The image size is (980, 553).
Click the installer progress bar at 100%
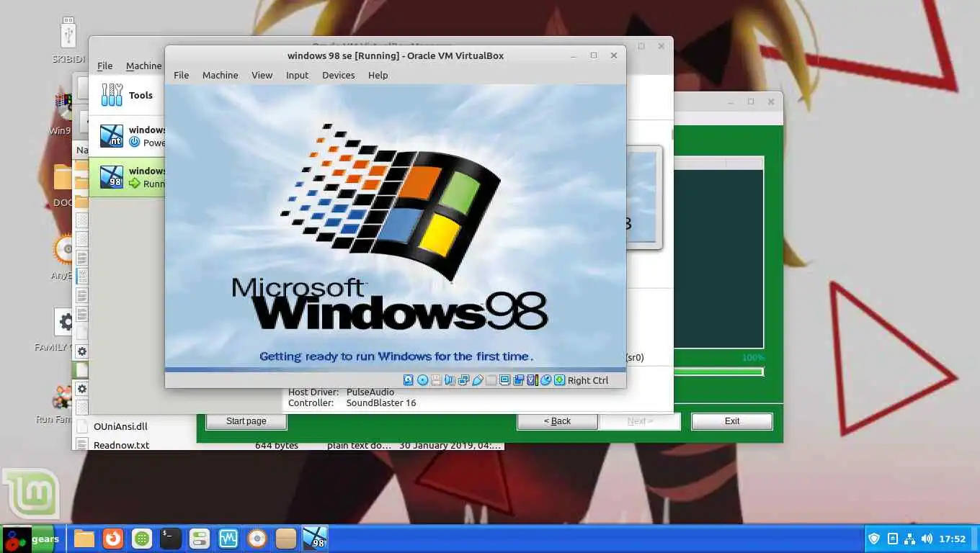(x=718, y=372)
